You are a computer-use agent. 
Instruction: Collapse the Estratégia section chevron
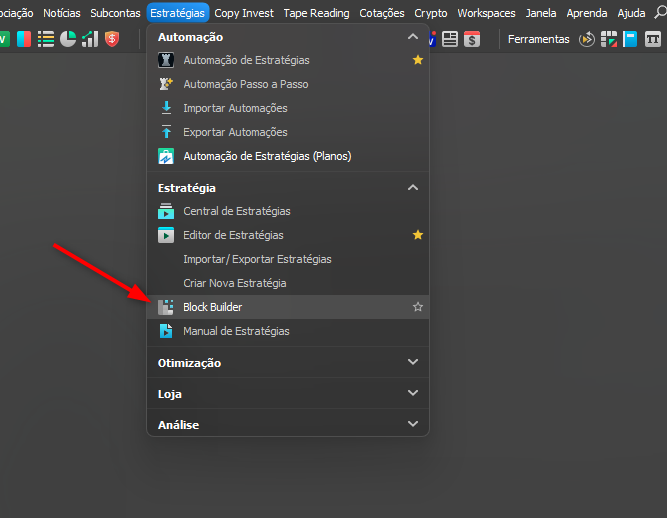413,188
